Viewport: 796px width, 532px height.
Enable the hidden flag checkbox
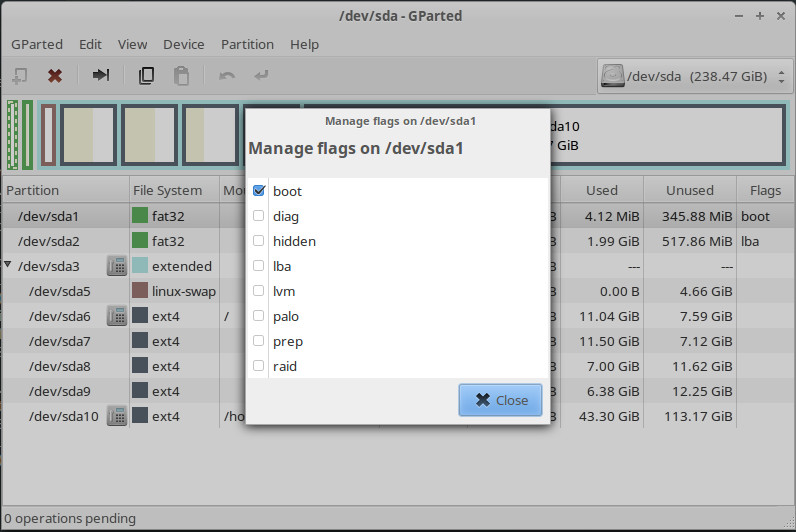258,241
